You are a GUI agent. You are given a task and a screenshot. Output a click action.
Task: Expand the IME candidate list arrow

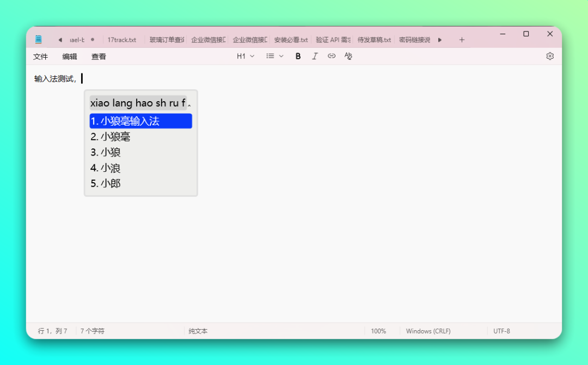click(x=189, y=103)
